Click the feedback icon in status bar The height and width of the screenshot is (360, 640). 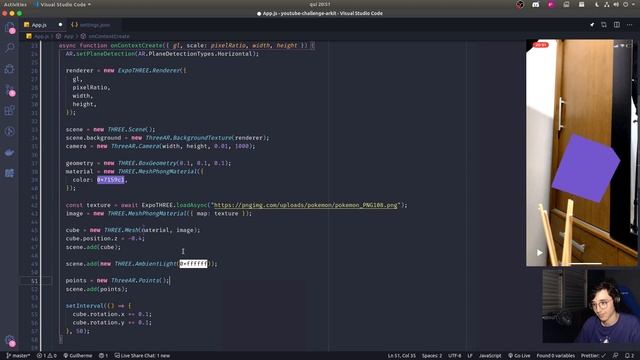coord(616,356)
